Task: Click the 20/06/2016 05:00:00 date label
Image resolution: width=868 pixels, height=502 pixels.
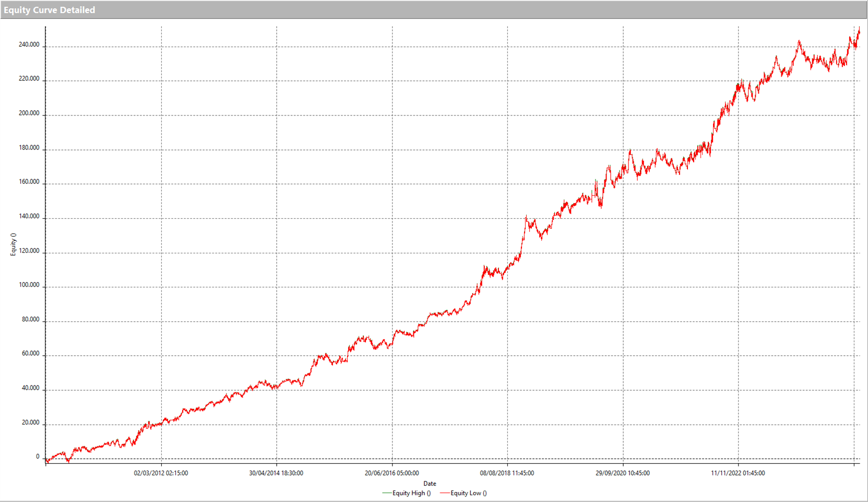Action: click(x=391, y=473)
